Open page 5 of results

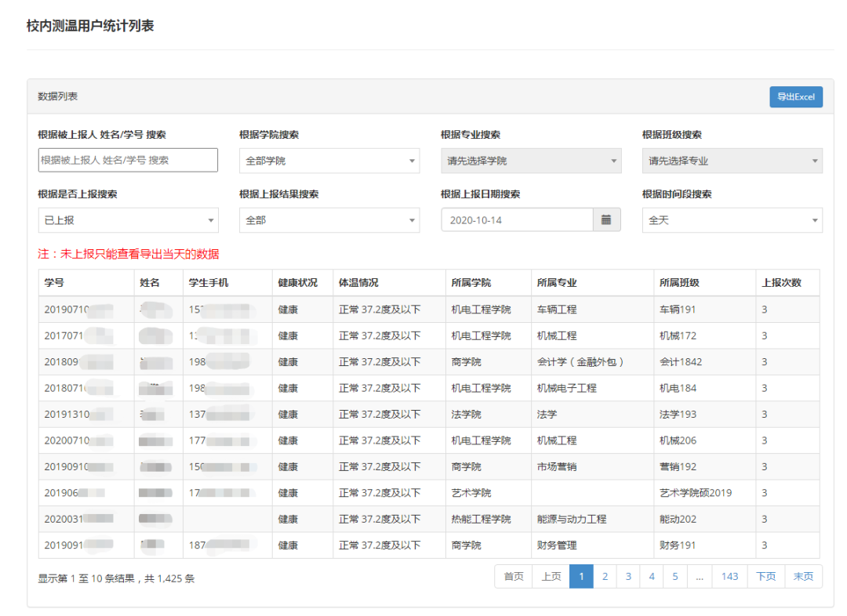[675, 577]
